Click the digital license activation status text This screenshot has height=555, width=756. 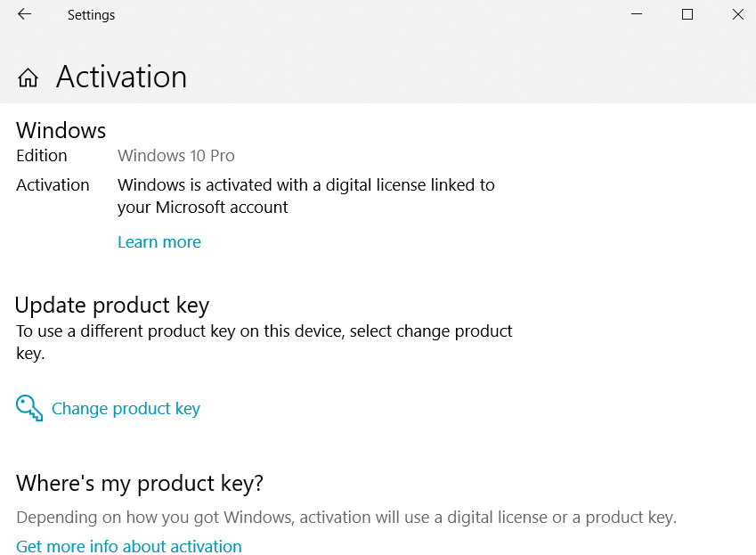click(x=306, y=196)
